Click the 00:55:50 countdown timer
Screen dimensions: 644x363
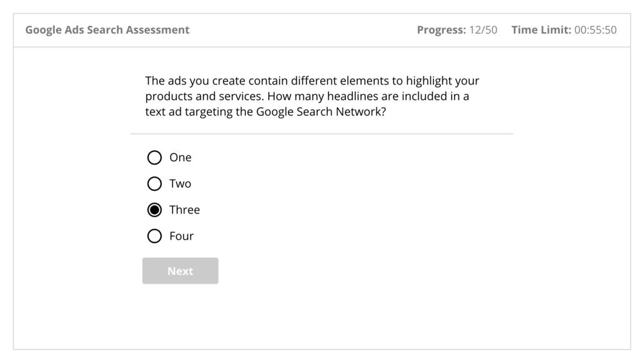[595, 30]
